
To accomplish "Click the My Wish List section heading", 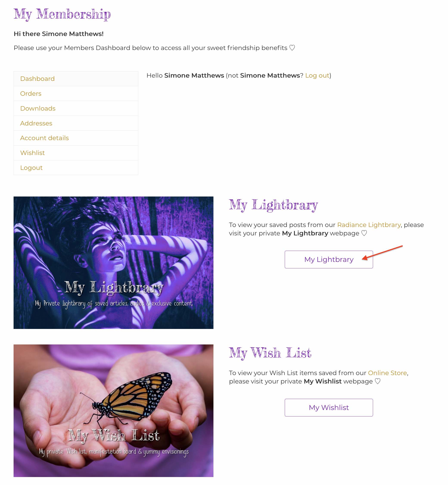I will coord(270,353).
